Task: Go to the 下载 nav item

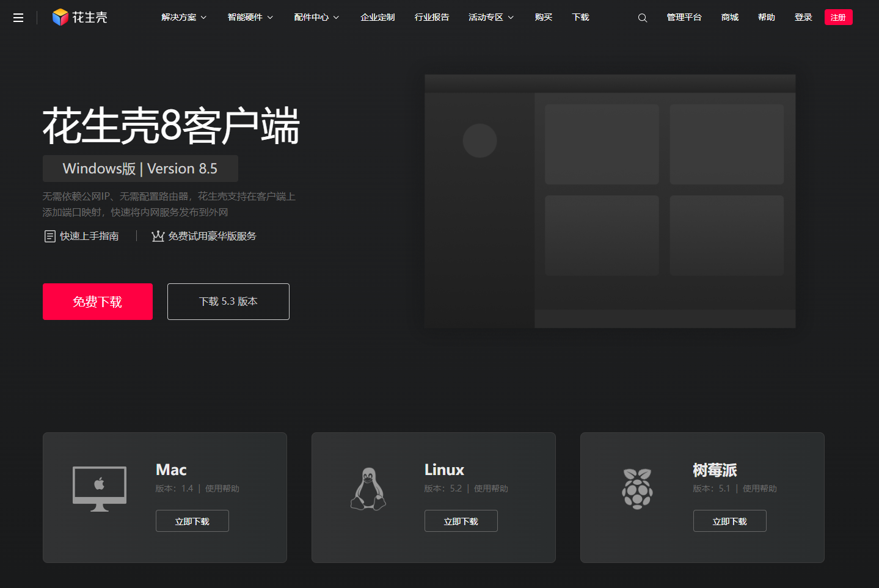Action: (580, 17)
